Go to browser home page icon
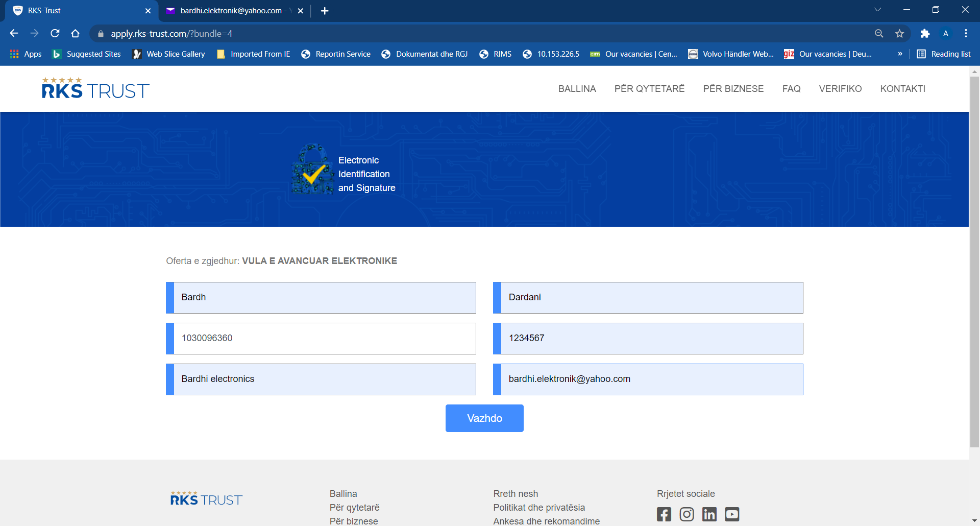Viewport: 980px width, 526px height. [x=76, y=33]
